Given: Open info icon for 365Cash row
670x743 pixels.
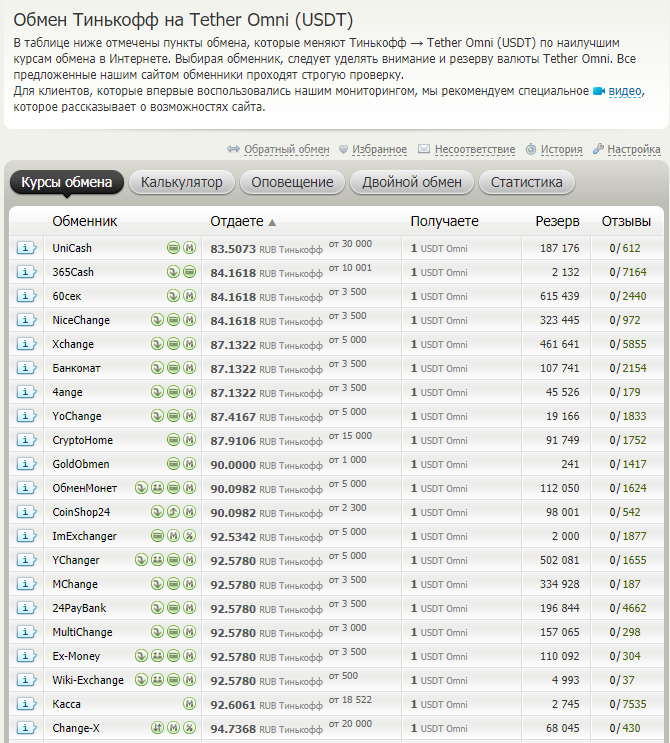Looking at the screenshot, I should 27,272.
